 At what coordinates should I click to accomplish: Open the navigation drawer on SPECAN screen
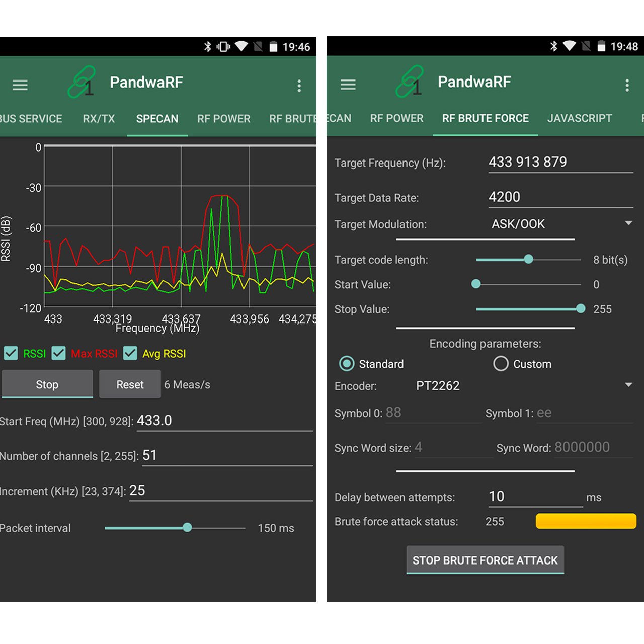point(20,85)
